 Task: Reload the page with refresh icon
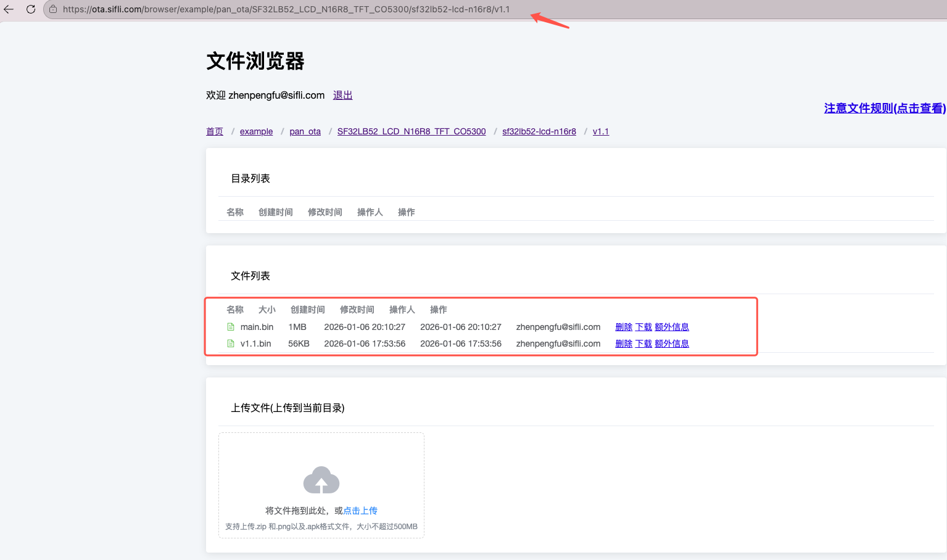click(31, 9)
